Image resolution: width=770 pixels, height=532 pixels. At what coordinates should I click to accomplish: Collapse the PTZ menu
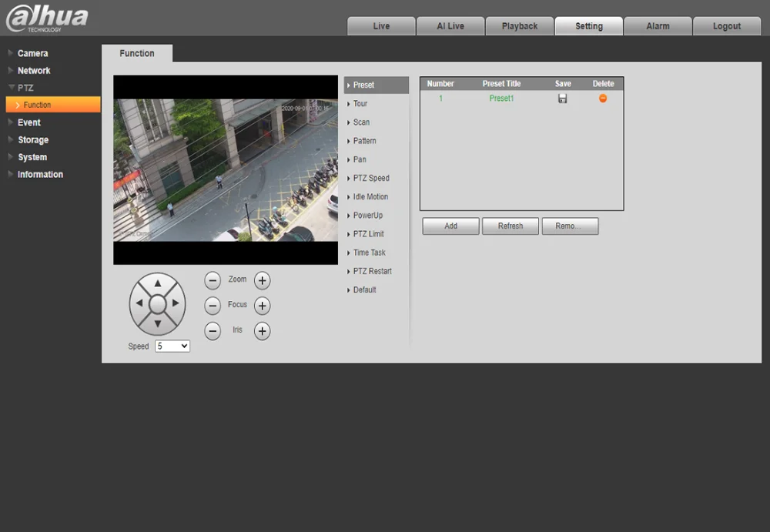[22, 88]
